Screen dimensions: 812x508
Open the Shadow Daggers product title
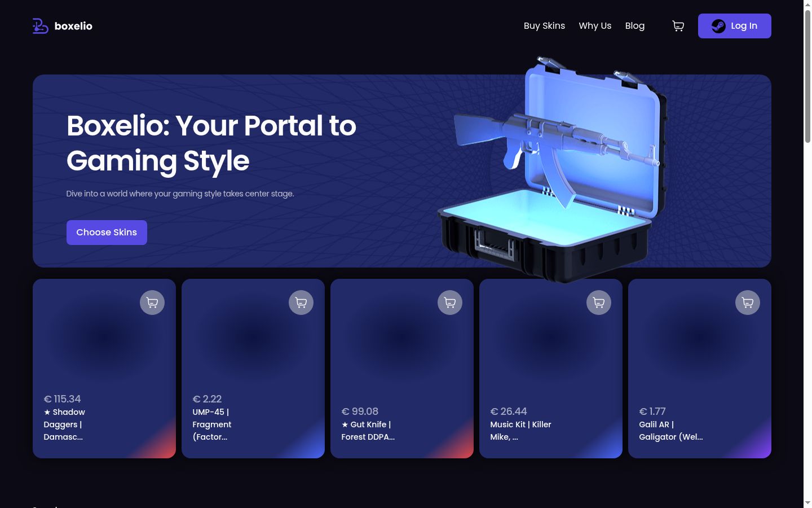coord(64,424)
